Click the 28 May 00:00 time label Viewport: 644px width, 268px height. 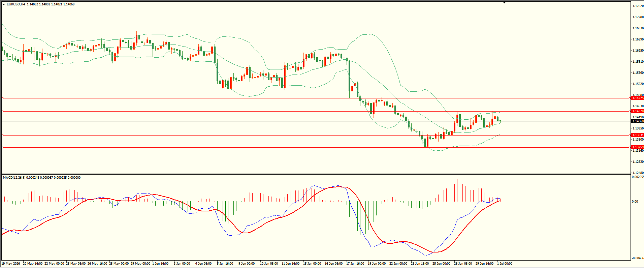coord(119,264)
